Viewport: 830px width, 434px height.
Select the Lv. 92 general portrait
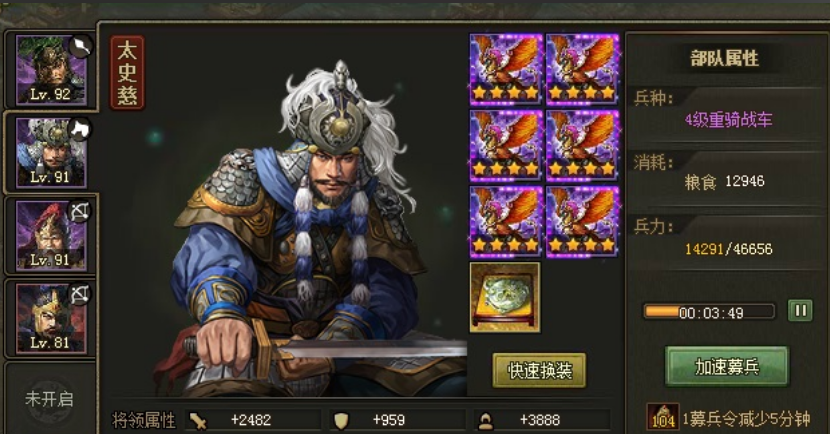51,69
